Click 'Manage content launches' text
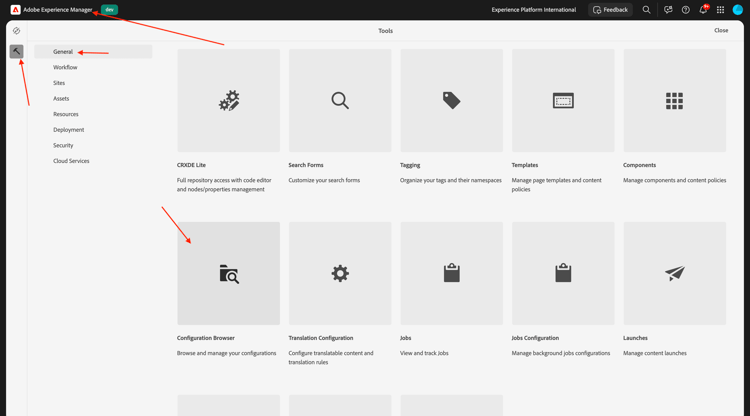Viewport: 750px width, 416px height. pos(654,353)
